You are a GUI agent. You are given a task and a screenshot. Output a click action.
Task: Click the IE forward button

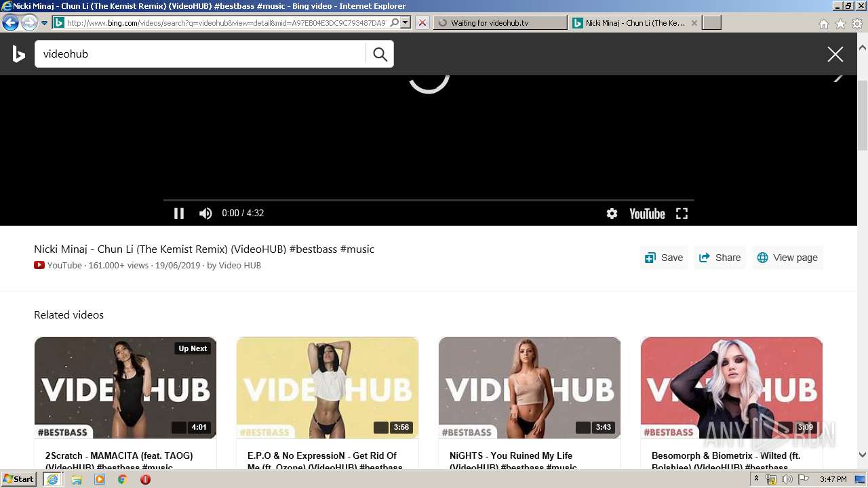tap(28, 22)
